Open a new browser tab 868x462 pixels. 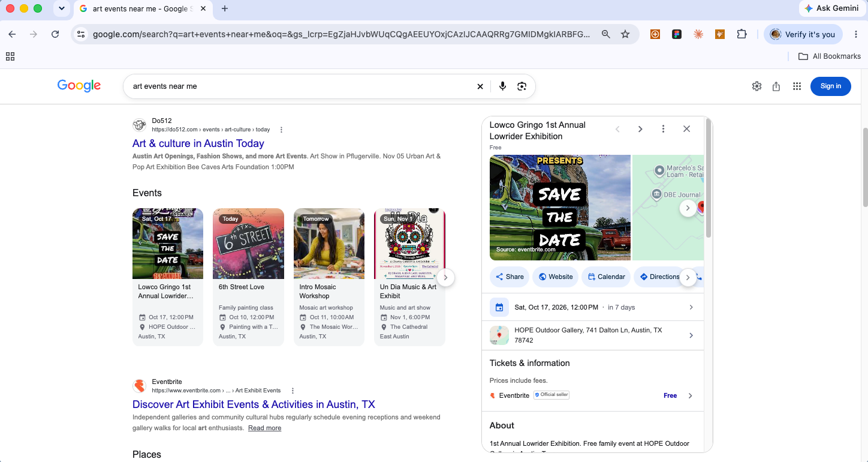point(225,8)
